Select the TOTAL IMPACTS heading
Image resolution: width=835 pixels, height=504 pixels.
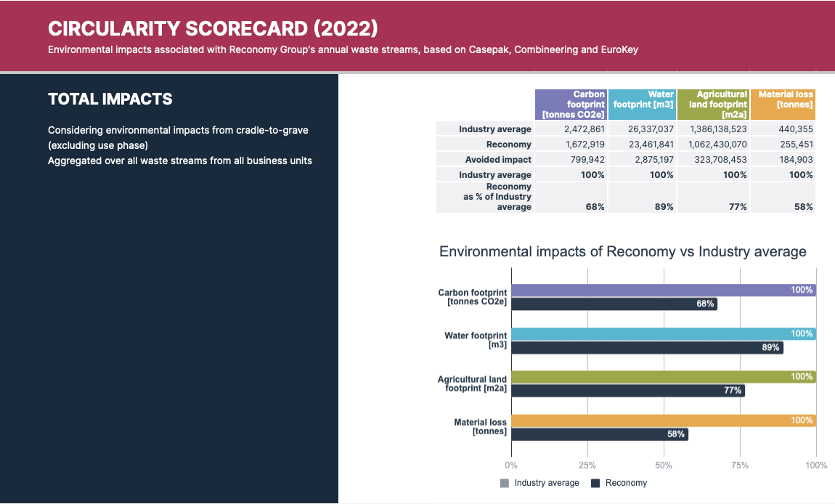point(110,99)
